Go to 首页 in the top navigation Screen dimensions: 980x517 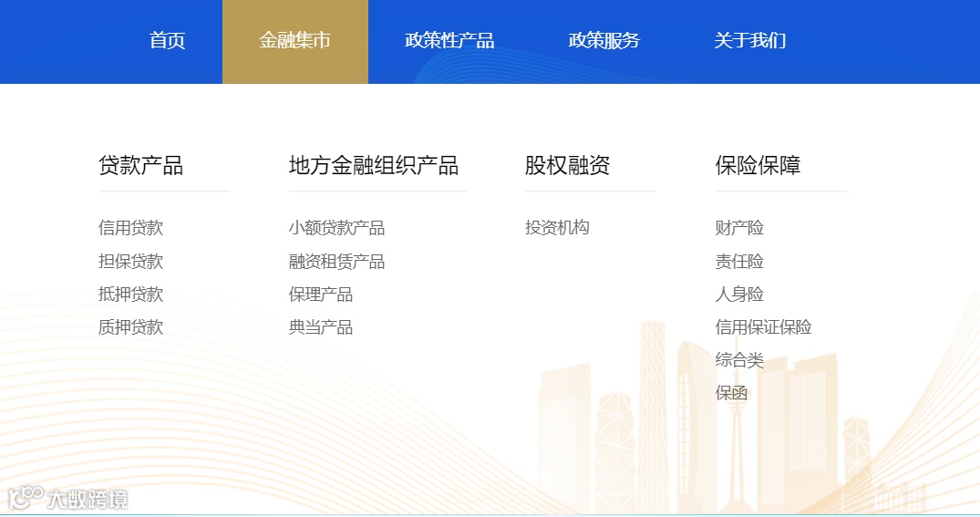(x=167, y=41)
